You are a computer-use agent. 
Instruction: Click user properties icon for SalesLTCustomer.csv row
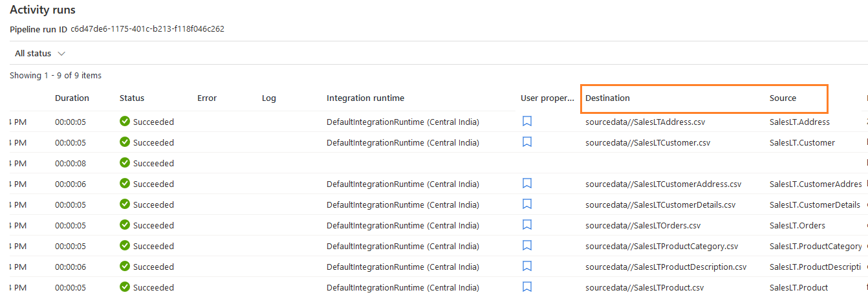coord(527,142)
